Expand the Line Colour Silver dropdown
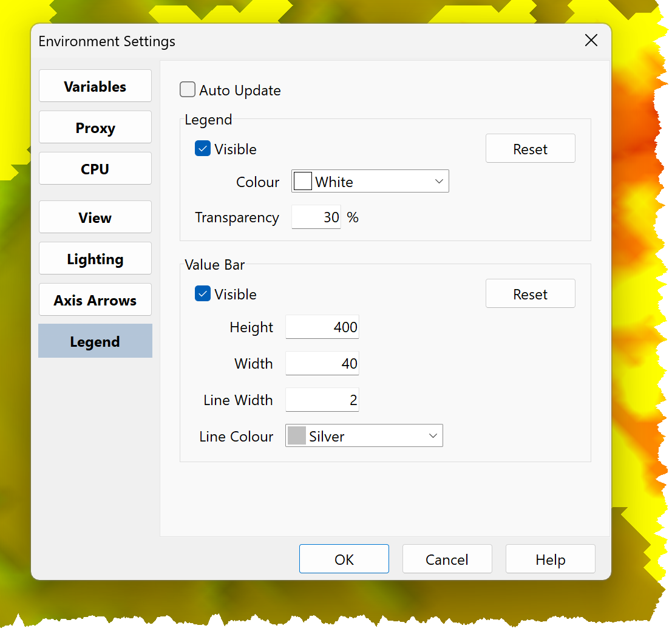The image size is (672, 631). [364, 435]
